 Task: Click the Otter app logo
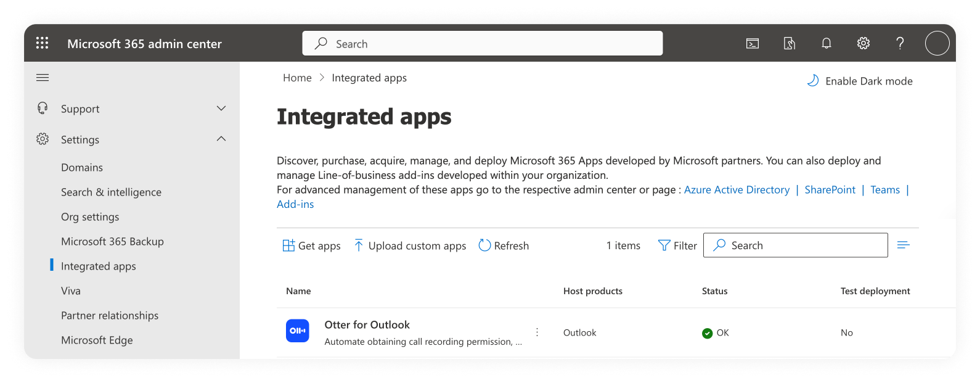point(298,331)
